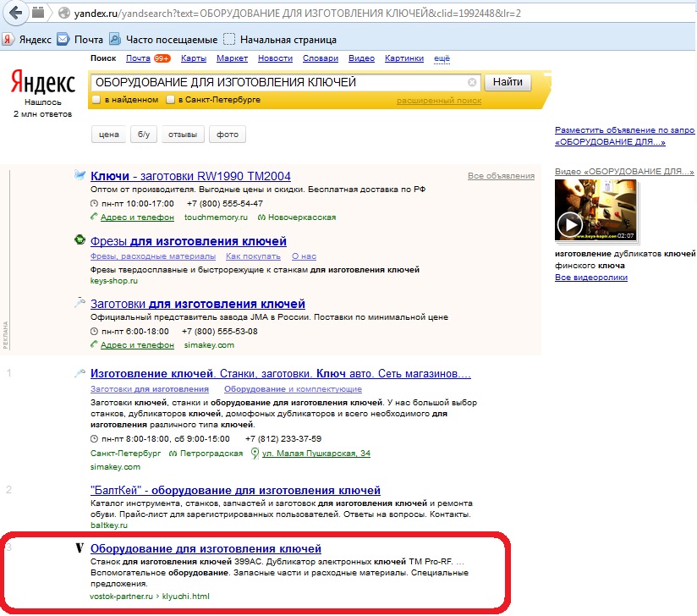Open 'БалтКей - оборудование' result
This screenshot has height=616, width=697.
[x=235, y=490]
